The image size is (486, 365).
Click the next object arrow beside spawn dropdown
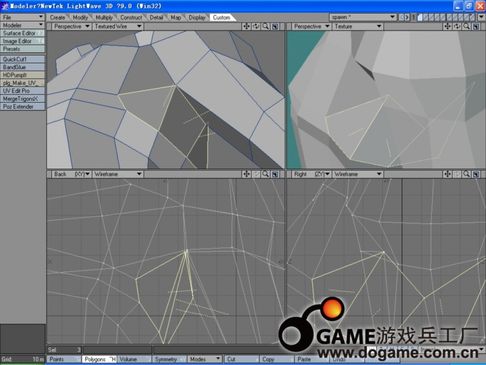407,17
